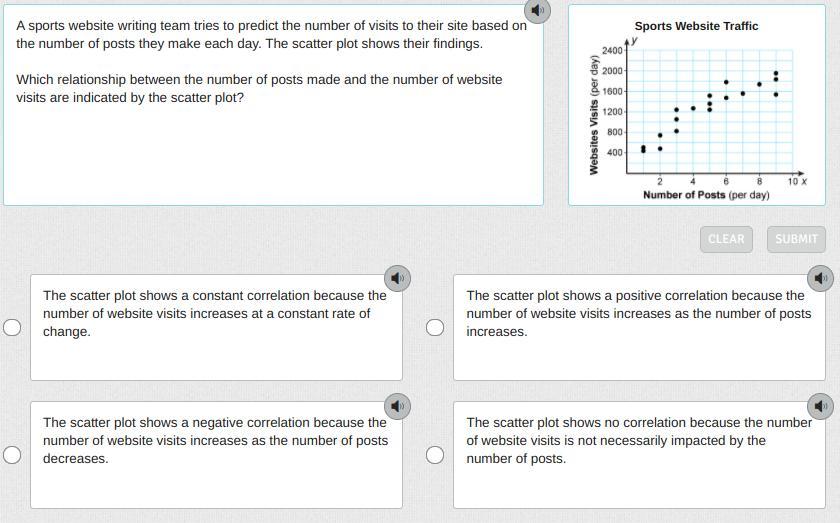Click the negative correlation answer card text
Viewport: 840px width, 523px height.
(x=214, y=440)
